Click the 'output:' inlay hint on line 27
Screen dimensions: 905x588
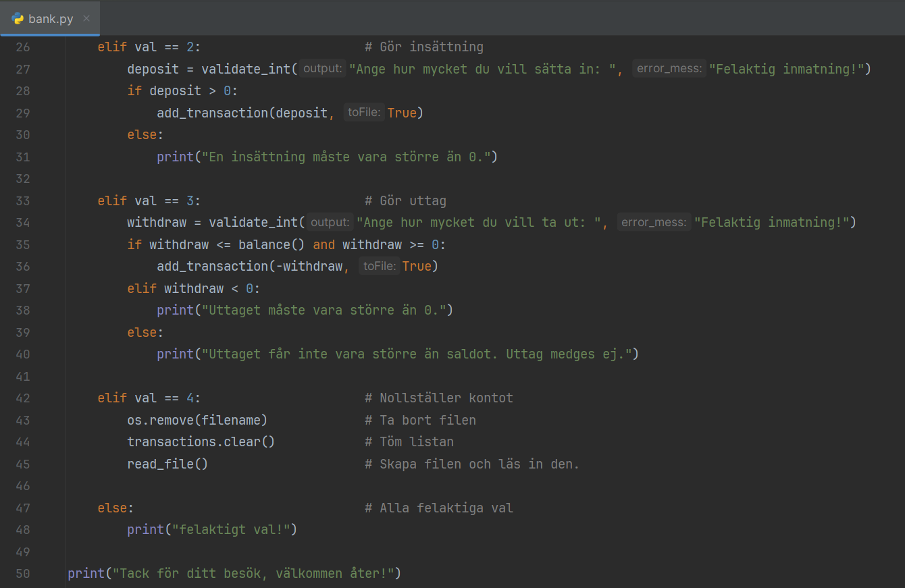click(x=323, y=69)
